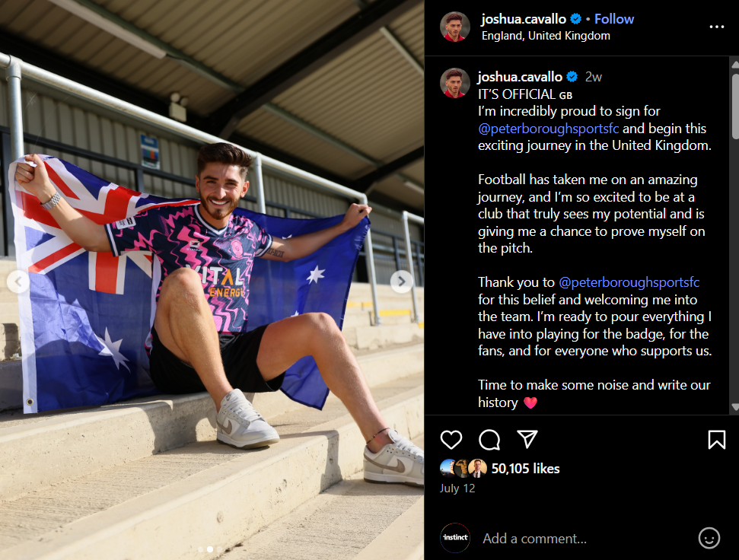Image resolution: width=739 pixels, height=560 pixels.
Task: Click scrollbar down arrow in caption panel
Action: tap(734, 407)
